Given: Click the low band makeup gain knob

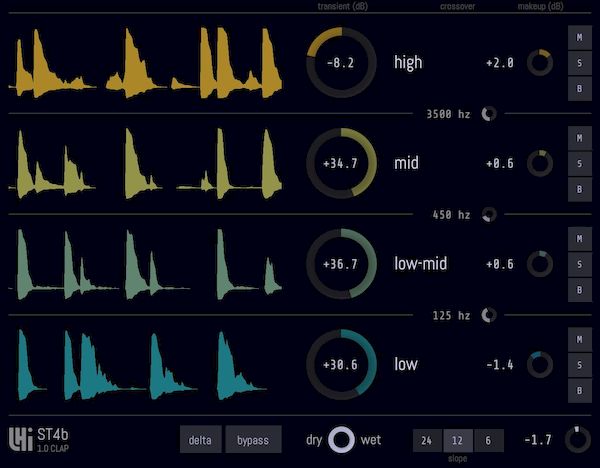Looking at the screenshot, I should (x=540, y=365).
